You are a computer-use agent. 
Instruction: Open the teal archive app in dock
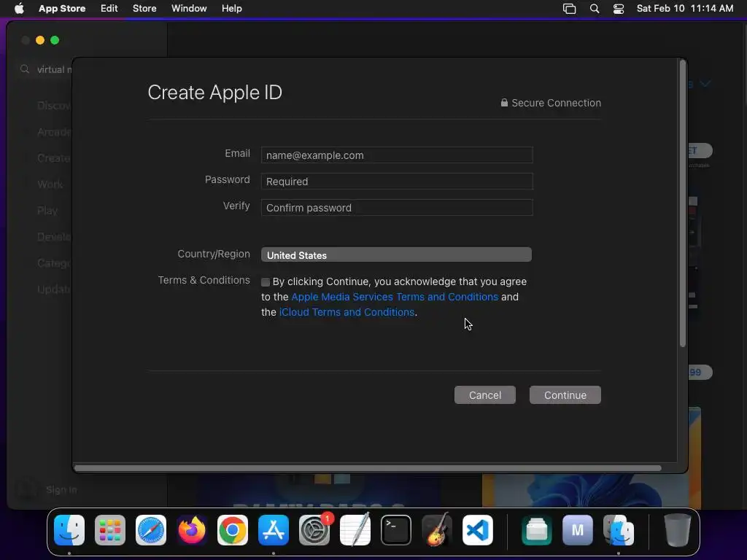click(x=536, y=530)
